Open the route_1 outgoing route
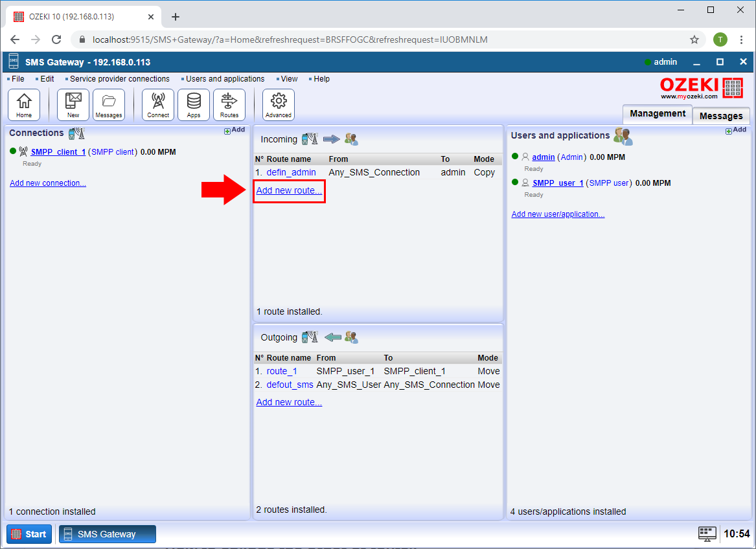The image size is (756, 549). pyautogui.click(x=282, y=371)
